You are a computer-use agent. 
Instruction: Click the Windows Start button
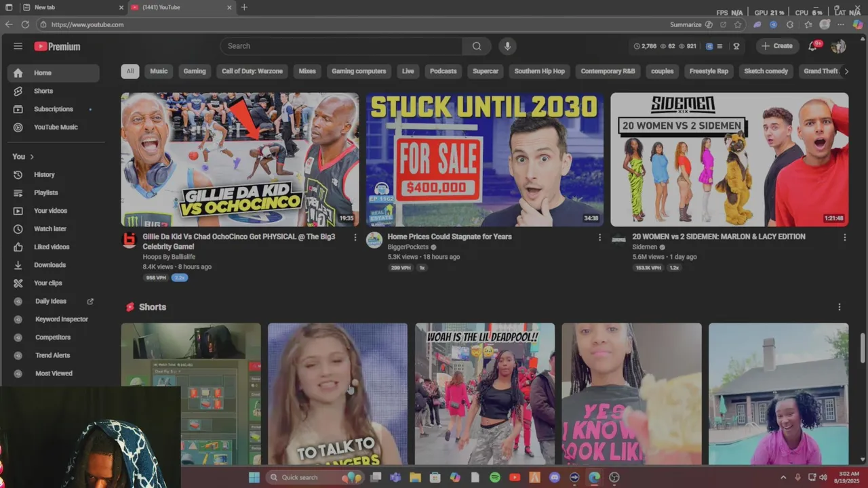(x=254, y=477)
